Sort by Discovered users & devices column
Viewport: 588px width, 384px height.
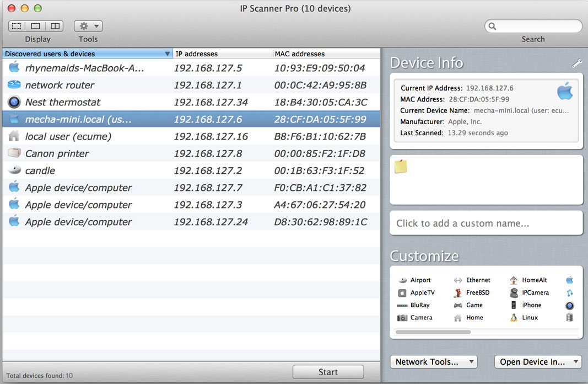pos(87,54)
